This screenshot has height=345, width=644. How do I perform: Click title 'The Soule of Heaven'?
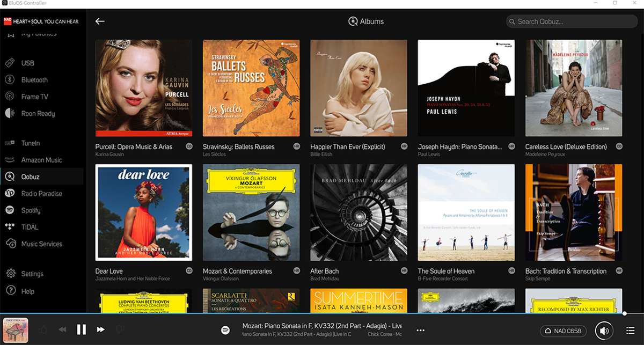446,271
